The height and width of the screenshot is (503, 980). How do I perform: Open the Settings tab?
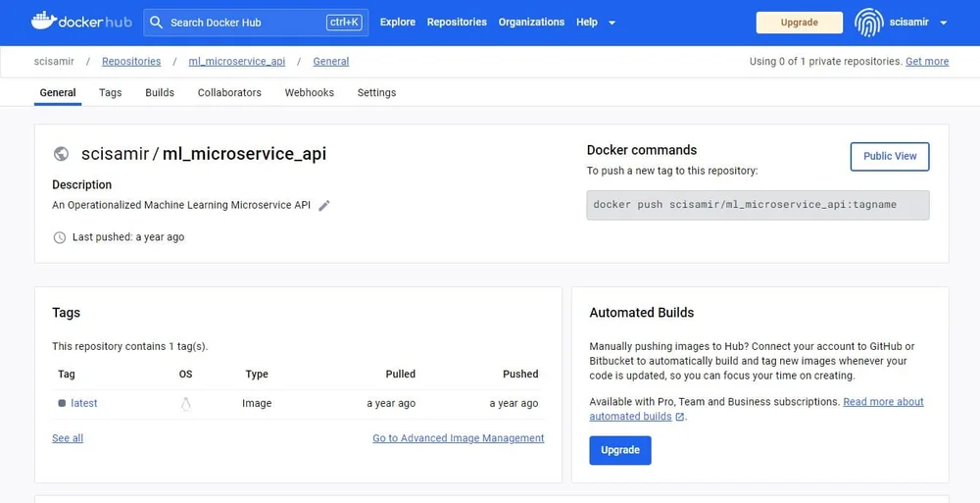tap(377, 92)
